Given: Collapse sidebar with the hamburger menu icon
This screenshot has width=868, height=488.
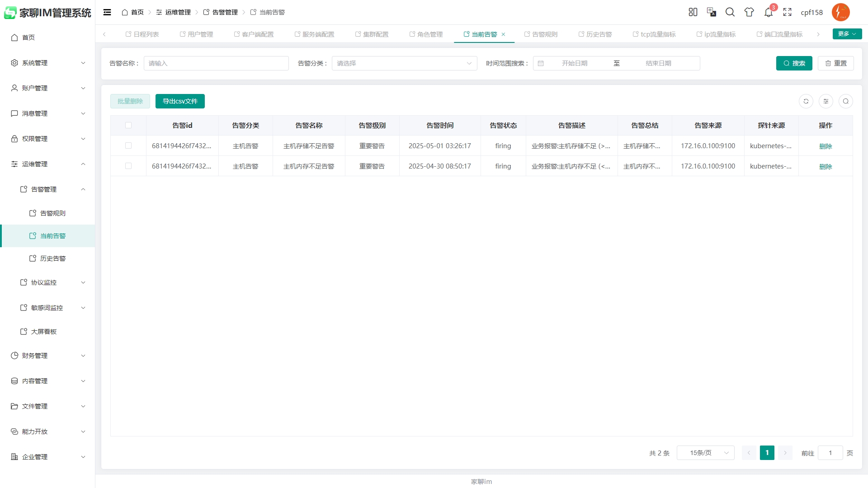Looking at the screenshot, I should tap(107, 12).
